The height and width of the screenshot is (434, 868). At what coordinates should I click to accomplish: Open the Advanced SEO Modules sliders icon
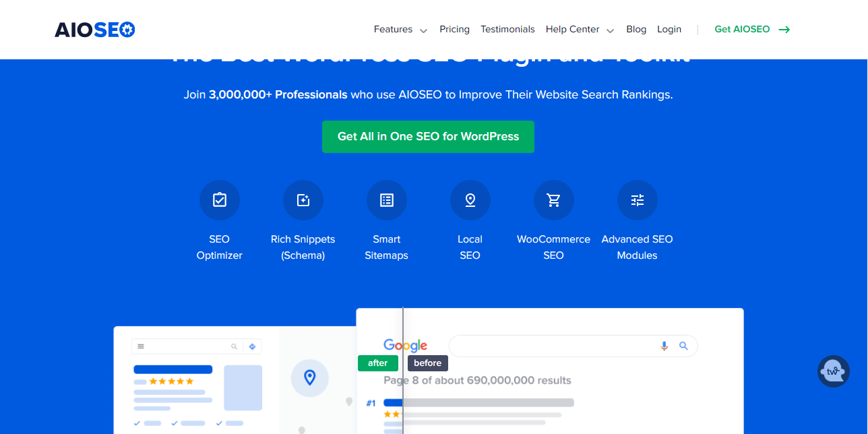pyautogui.click(x=638, y=200)
